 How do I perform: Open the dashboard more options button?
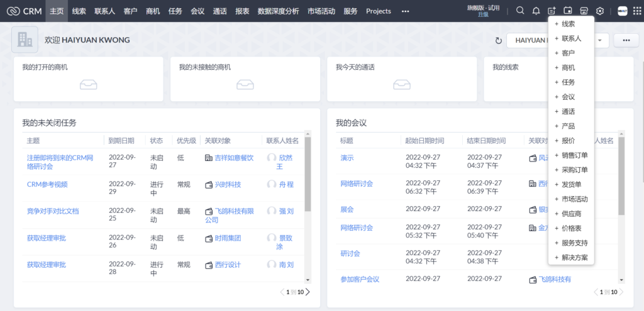[626, 40]
